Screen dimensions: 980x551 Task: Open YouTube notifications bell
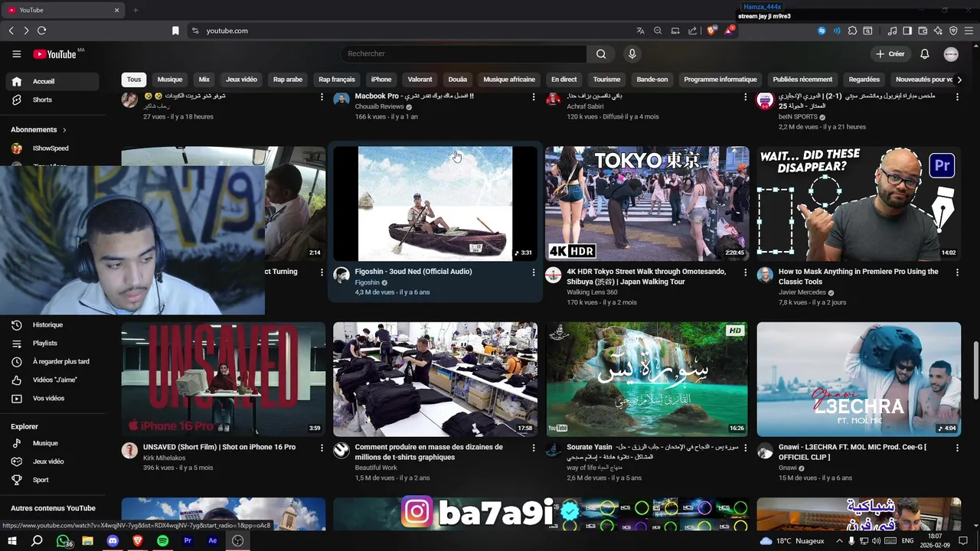coord(924,54)
